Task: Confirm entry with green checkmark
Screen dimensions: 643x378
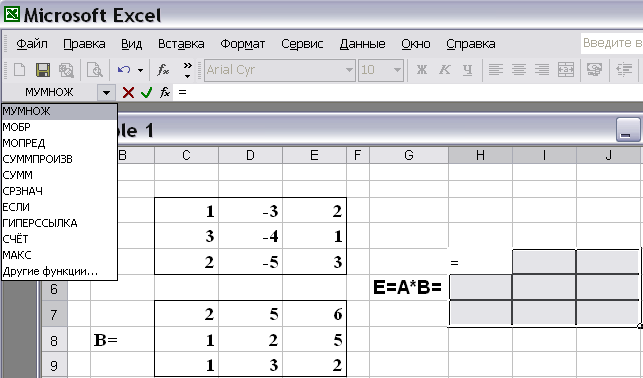Action: [146, 93]
